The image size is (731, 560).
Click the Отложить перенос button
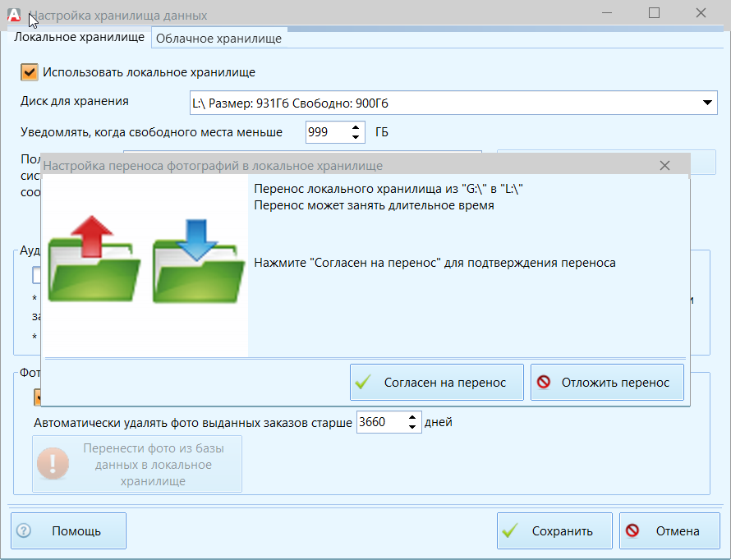pyautogui.click(x=607, y=382)
